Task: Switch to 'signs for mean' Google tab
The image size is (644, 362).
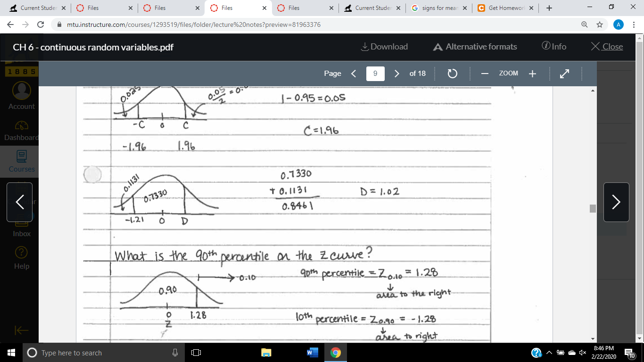Action: pos(438,8)
